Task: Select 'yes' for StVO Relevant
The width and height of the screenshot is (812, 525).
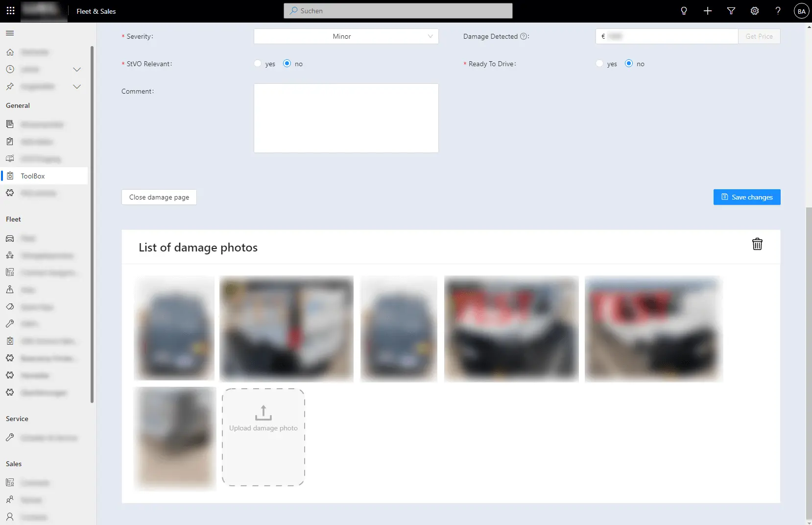Action: [258, 64]
